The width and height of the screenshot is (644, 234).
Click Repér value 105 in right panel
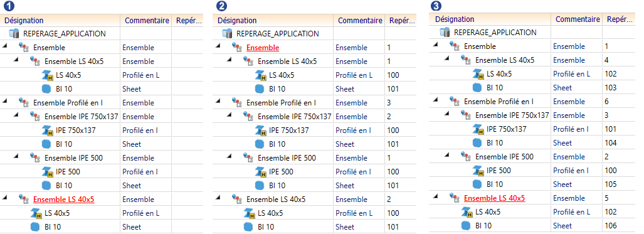[611, 184]
